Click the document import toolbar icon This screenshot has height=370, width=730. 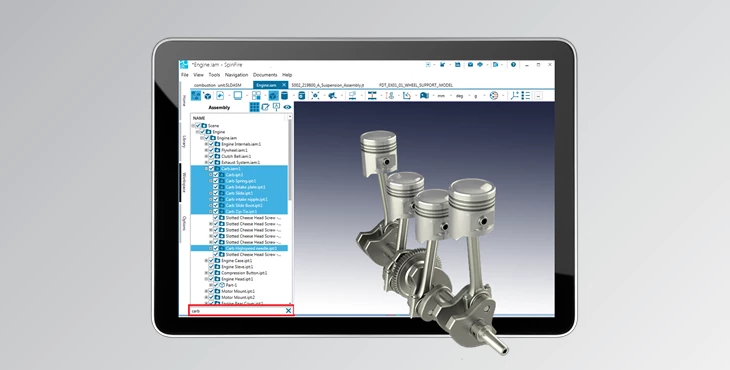coord(220,95)
